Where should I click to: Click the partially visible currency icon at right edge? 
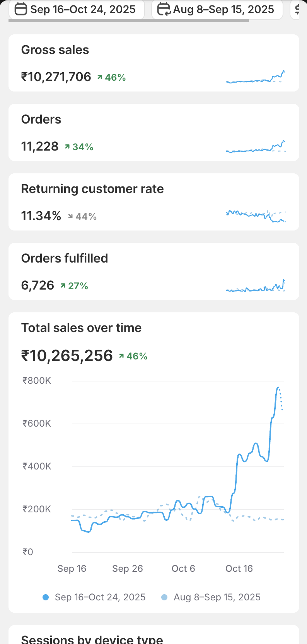click(297, 9)
